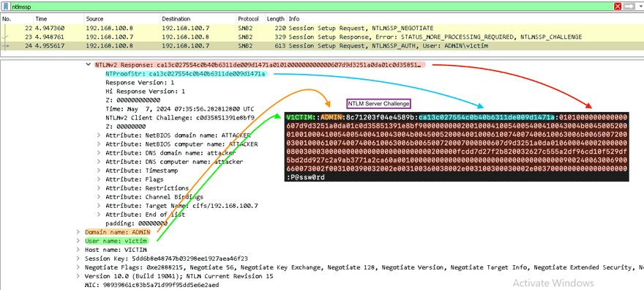Select the NTProofStr field row

185,74
